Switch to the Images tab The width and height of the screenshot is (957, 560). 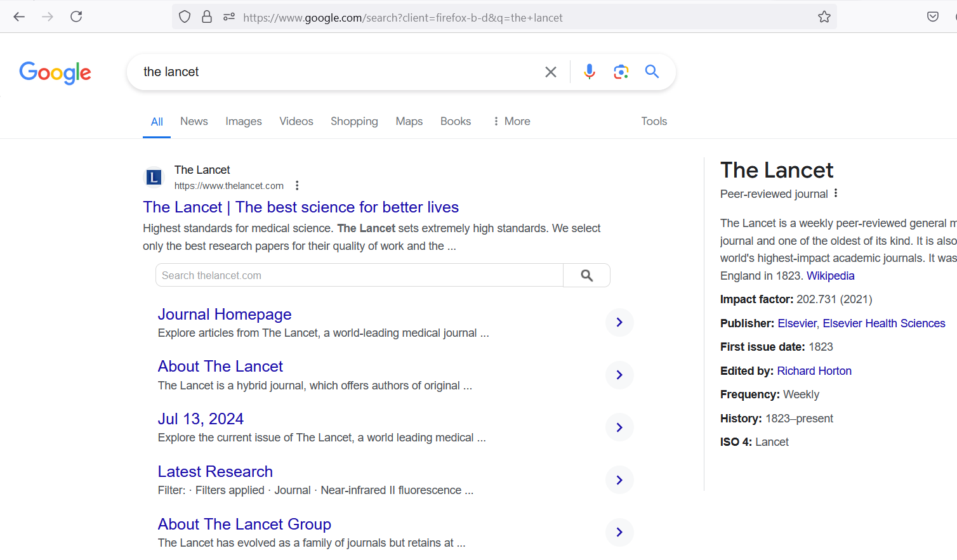(244, 121)
